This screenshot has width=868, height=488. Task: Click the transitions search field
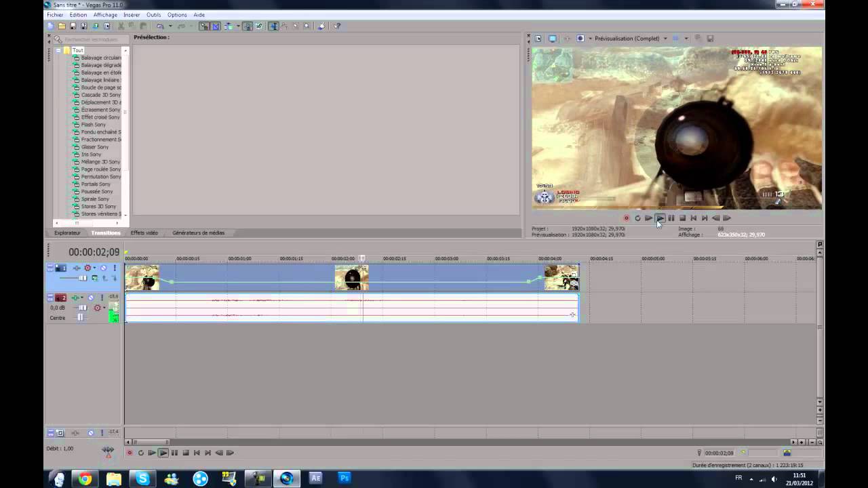(x=90, y=39)
